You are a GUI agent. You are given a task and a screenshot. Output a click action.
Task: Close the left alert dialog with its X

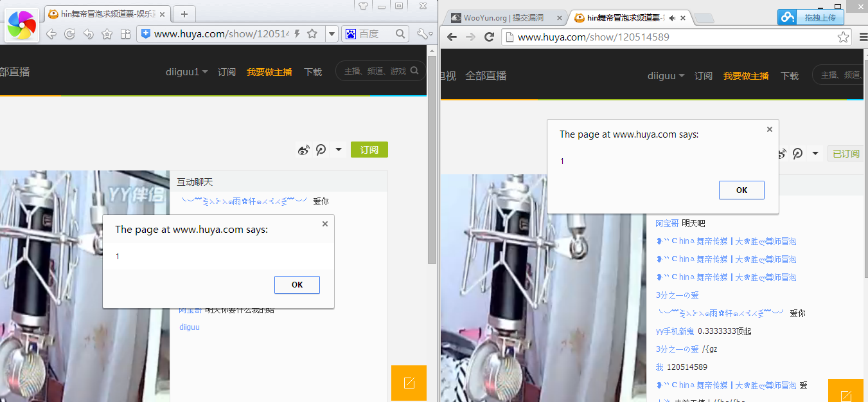pos(324,224)
